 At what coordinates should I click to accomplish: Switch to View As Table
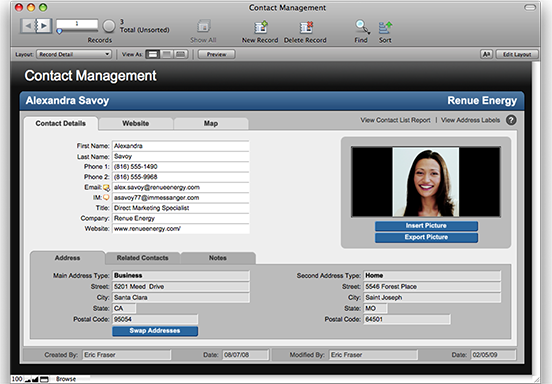181,54
